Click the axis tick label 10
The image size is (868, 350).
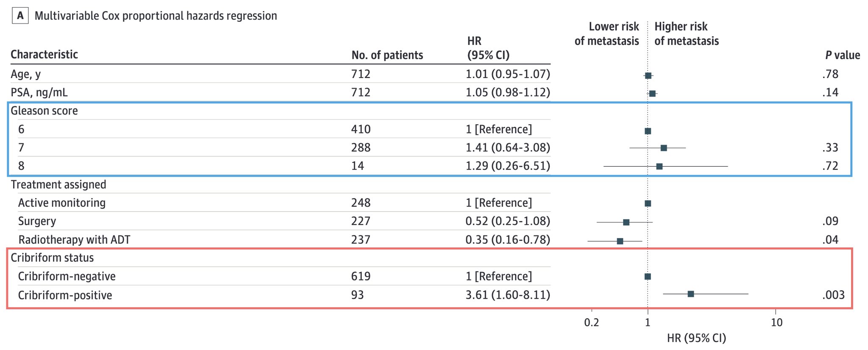pyautogui.click(x=776, y=322)
